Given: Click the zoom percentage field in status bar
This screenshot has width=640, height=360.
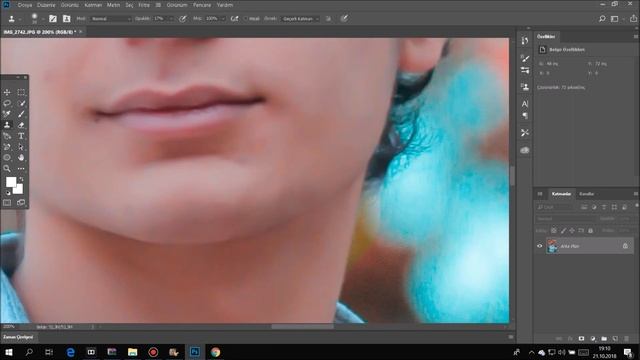Looking at the screenshot, I should [9, 327].
